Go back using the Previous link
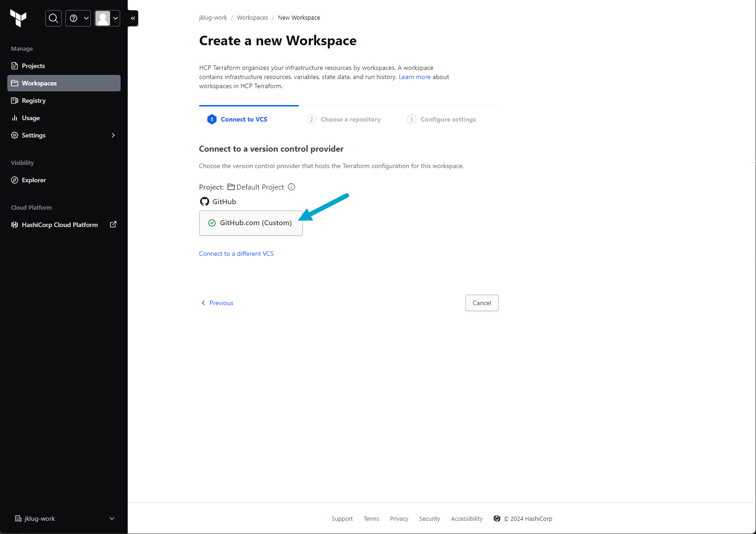The image size is (756, 534). (x=217, y=303)
